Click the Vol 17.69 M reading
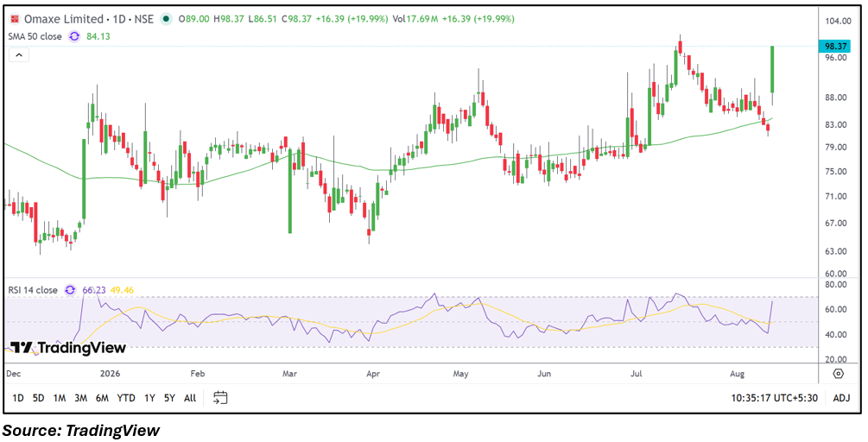Image resolution: width=868 pixels, height=442 pixels. point(415,19)
